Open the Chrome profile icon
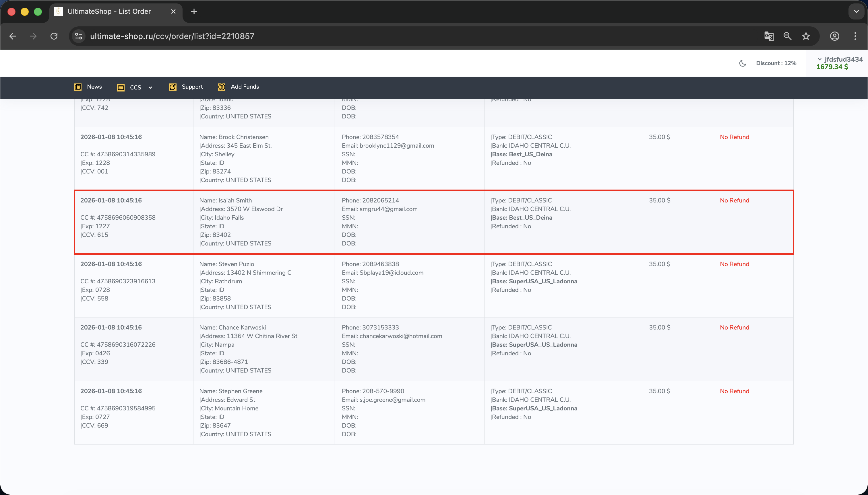868x495 pixels. click(834, 36)
